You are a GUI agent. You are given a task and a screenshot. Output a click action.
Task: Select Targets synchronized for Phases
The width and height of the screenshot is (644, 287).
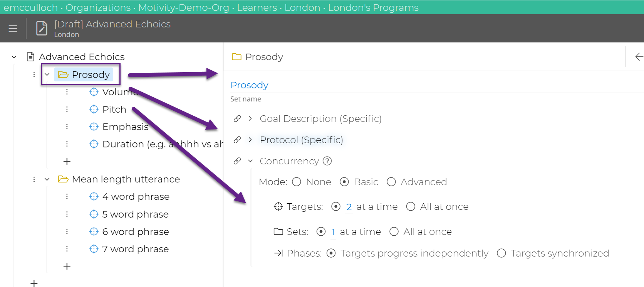point(501,253)
